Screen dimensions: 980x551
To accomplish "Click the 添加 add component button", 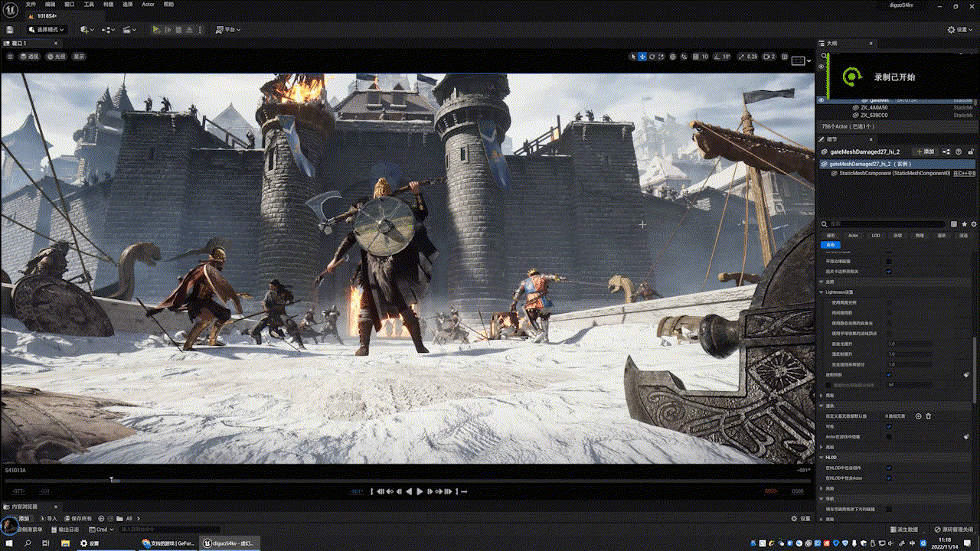I will click(x=926, y=152).
